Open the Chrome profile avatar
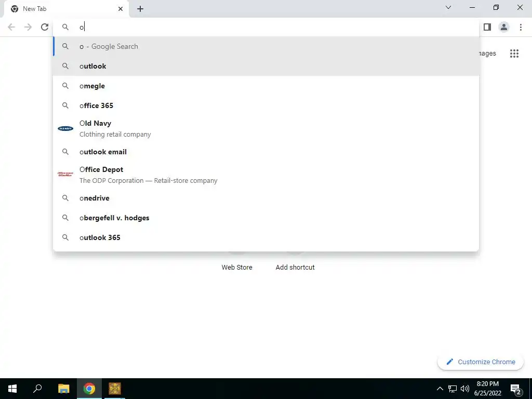532x399 pixels. tap(504, 27)
